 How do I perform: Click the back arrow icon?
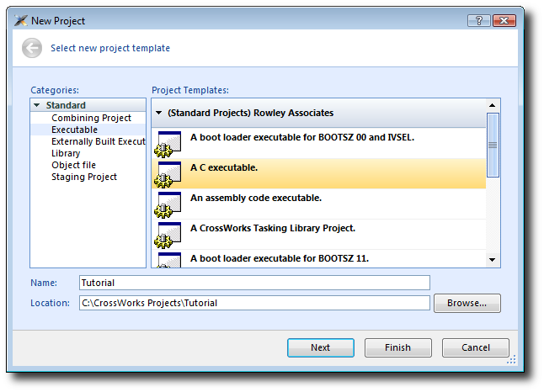tap(32, 48)
